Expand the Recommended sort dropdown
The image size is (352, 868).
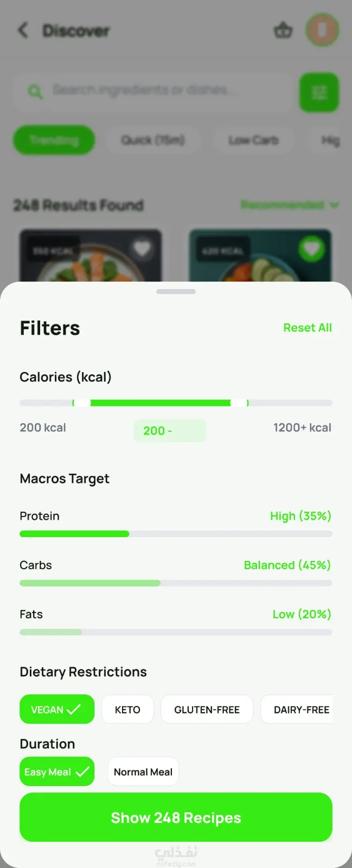[290, 205]
